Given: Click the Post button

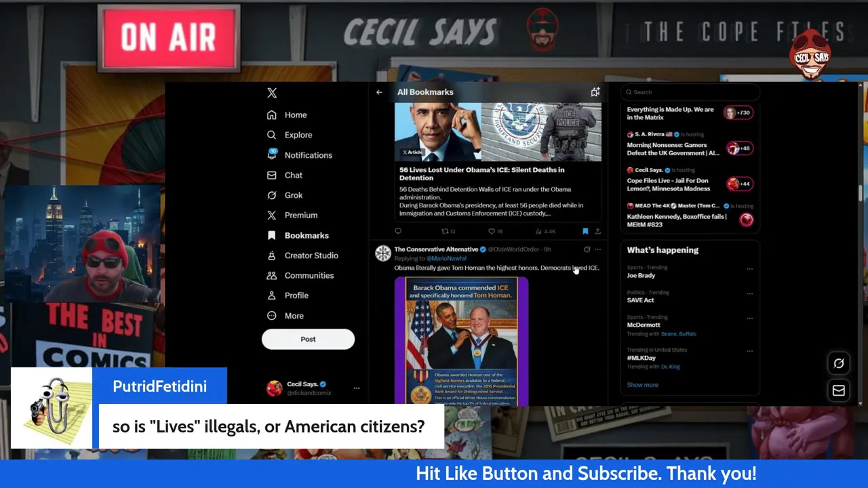Looking at the screenshot, I should click(x=308, y=339).
